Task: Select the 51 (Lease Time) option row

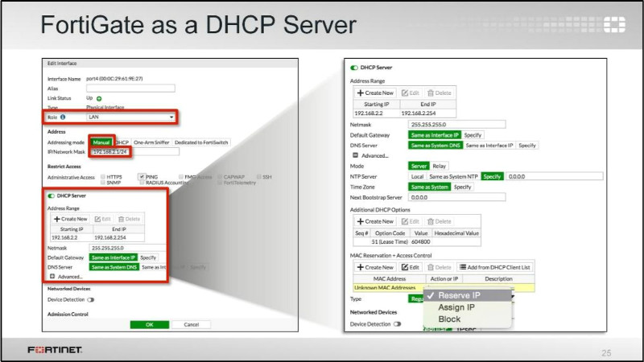Action: click(417, 242)
